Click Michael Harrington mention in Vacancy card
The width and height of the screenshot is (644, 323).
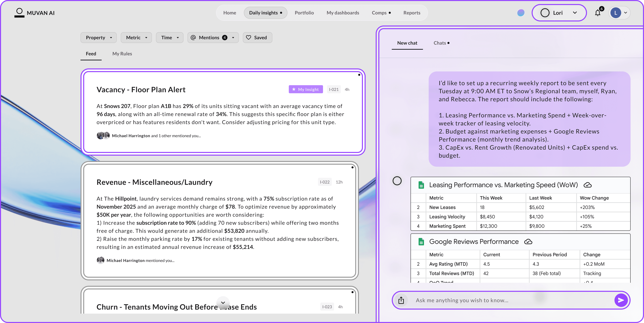coord(131,136)
